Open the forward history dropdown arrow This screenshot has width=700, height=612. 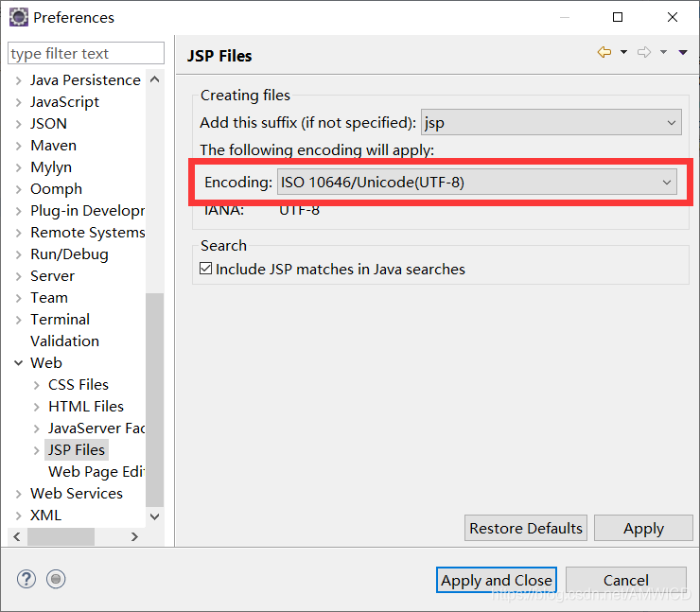click(x=664, y=52)
